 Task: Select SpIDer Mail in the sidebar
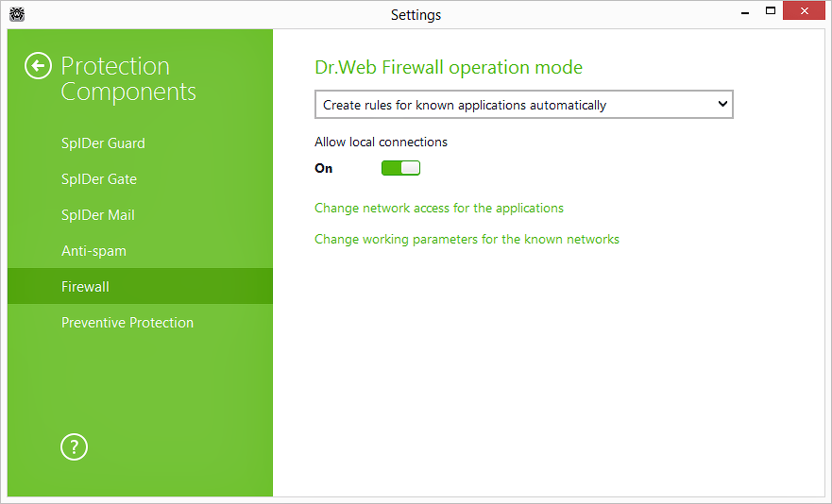tap(98, 215)
